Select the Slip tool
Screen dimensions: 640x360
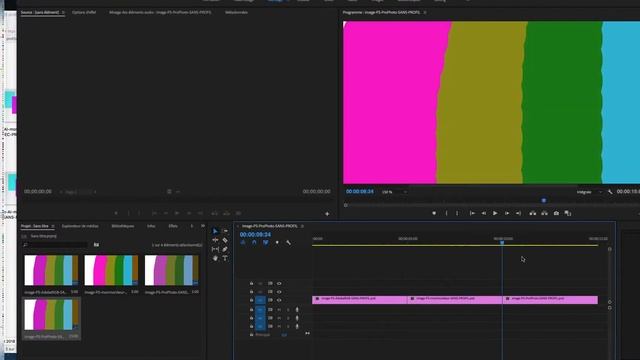click(x=215, y=249)
